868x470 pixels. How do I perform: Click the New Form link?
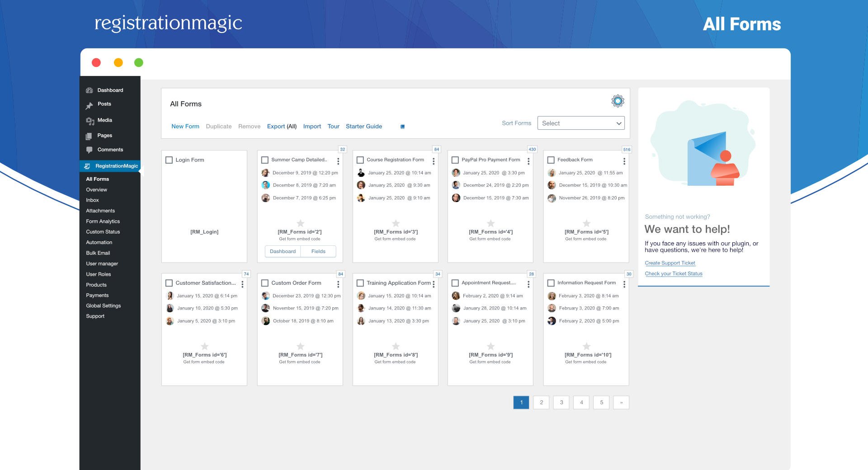tap(185, 127)
